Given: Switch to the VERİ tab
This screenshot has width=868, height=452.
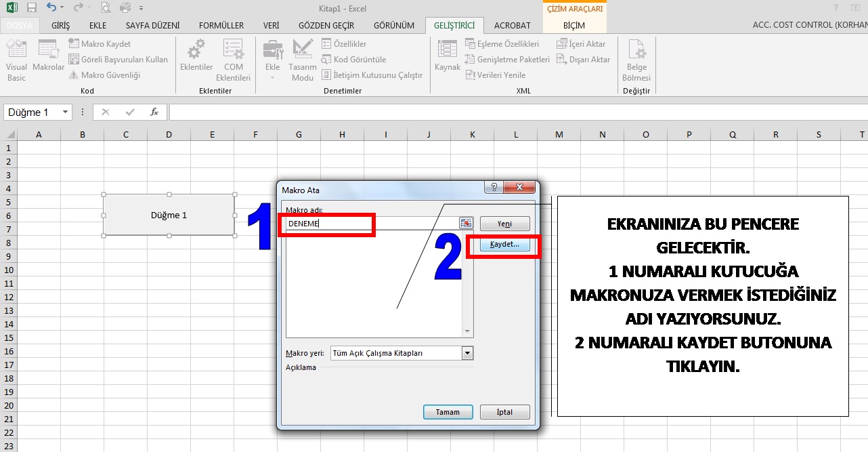Looking at the screenshot, I should tap(272, 25).
